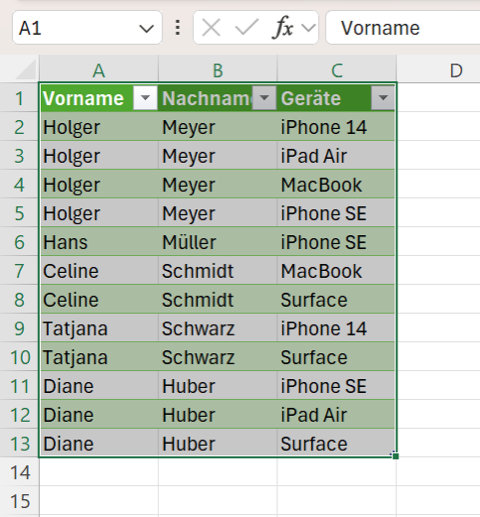The image size is (480, 517).
Task: Expand the dropdown next to the fx icon
Action: point(309,28)
